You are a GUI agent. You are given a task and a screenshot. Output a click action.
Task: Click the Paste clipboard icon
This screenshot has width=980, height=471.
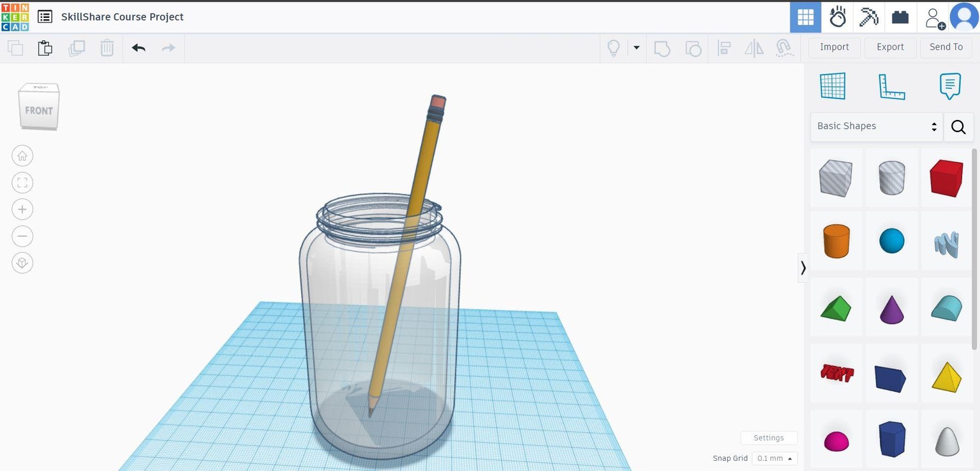(45, 48)
